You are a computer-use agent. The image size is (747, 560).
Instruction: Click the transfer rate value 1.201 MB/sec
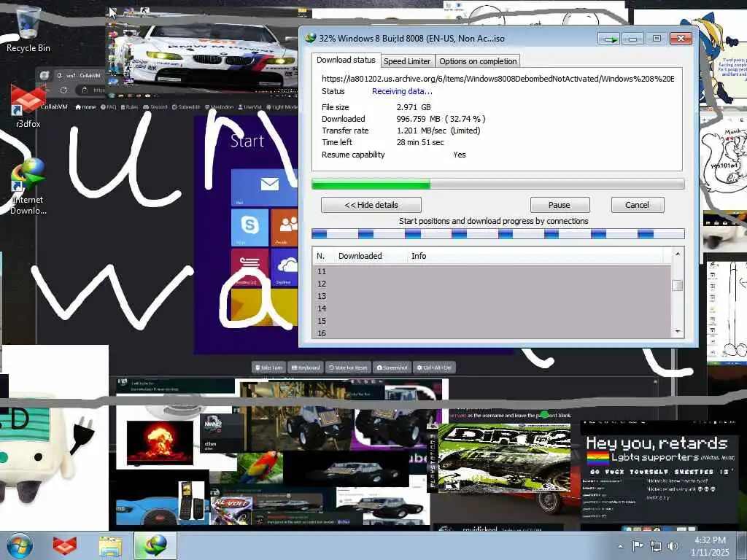[422, 131]
